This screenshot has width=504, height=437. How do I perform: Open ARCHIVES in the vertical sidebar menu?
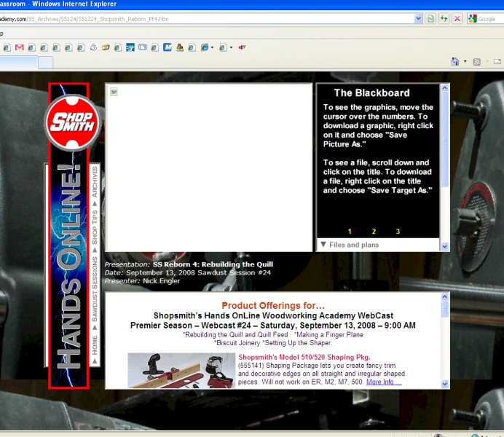[95, 181]
